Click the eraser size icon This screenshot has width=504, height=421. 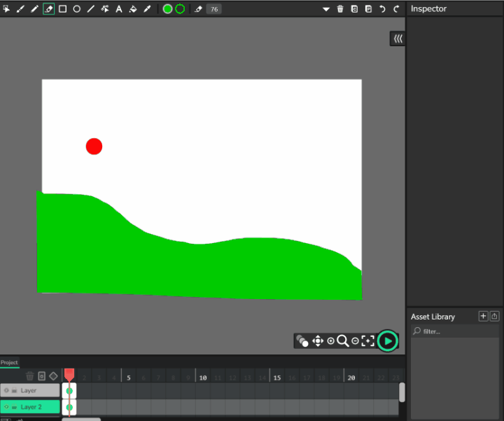[x=198, y=9]
